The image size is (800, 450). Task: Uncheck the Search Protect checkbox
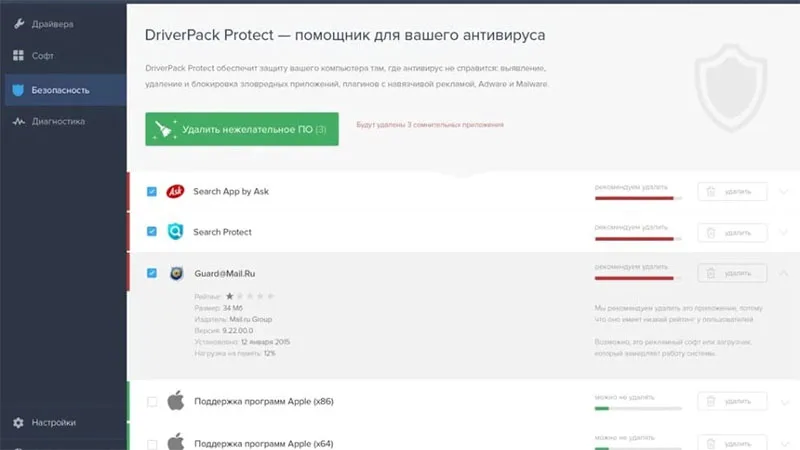point(152,232)
